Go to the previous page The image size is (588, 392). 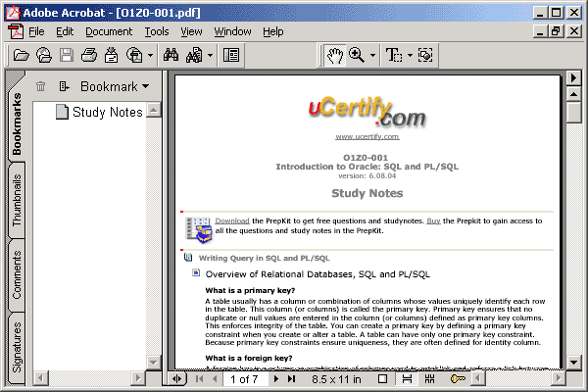215,379
